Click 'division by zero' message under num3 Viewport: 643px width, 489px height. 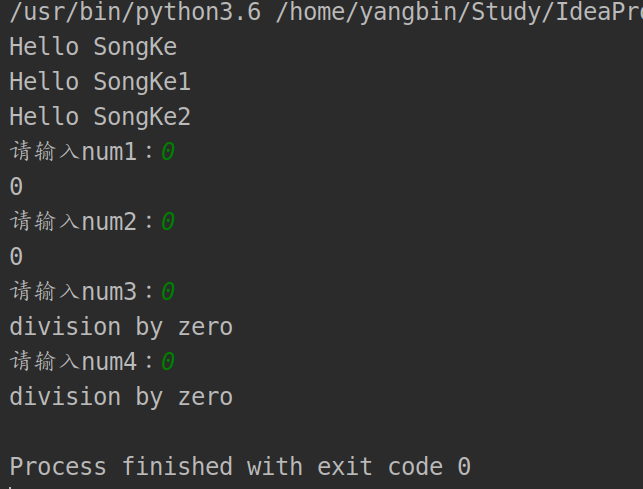point(121,327)
